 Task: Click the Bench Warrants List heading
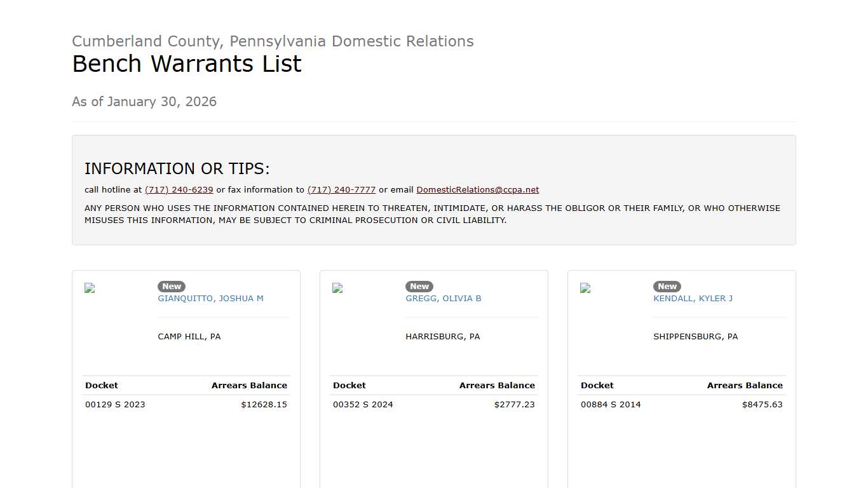click(187, 64)
